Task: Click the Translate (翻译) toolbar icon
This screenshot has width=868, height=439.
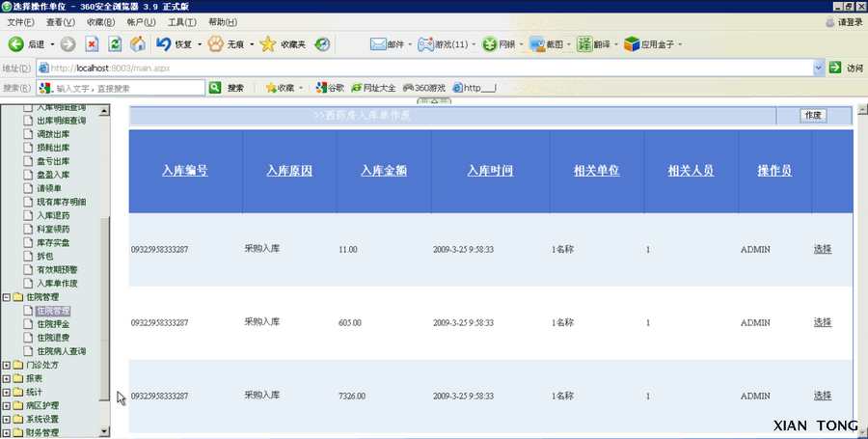Action: pyautogui.click(x=584, y=43)
